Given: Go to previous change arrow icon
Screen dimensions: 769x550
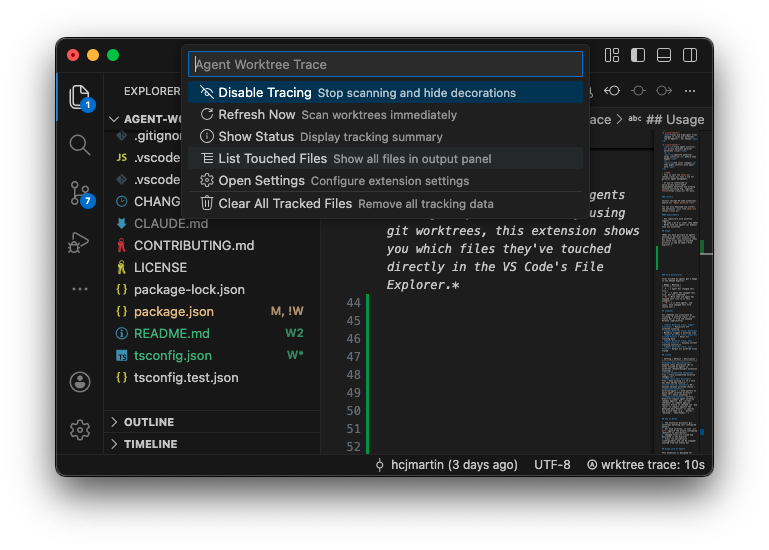Looking at the screenshot, I should 612,91.
